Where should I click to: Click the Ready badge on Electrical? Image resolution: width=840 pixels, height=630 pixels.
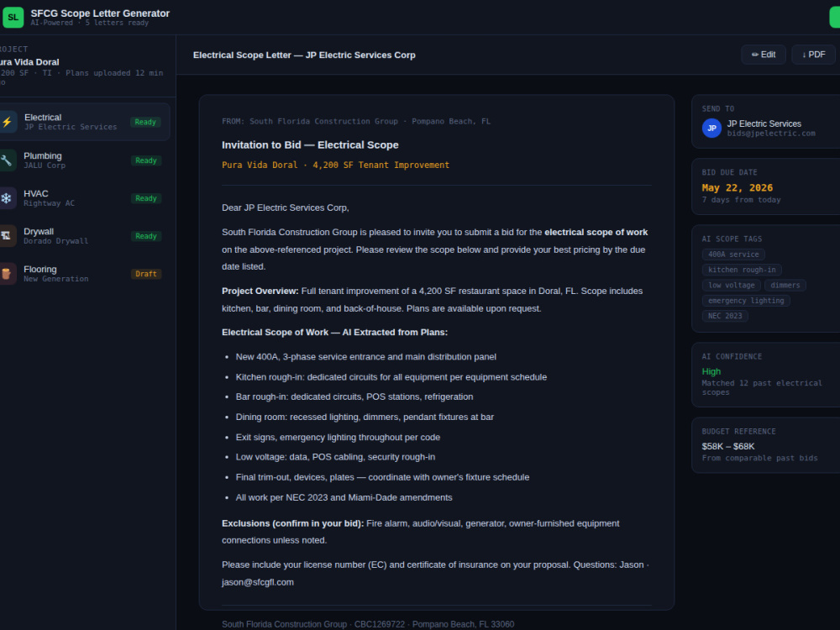[x=145, y=122]
